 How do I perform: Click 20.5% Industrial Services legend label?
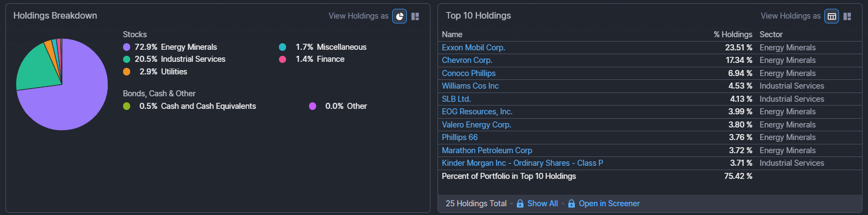click(x=180, y=59)
